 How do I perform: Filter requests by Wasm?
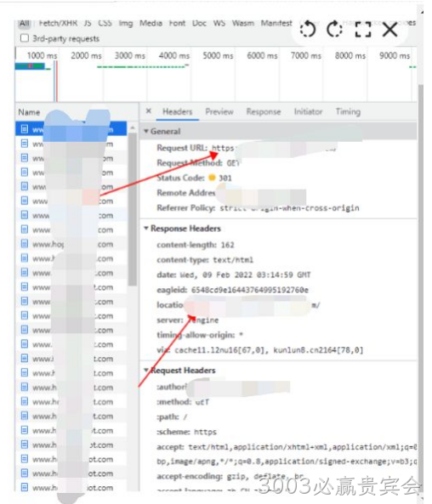click(243, 23)
